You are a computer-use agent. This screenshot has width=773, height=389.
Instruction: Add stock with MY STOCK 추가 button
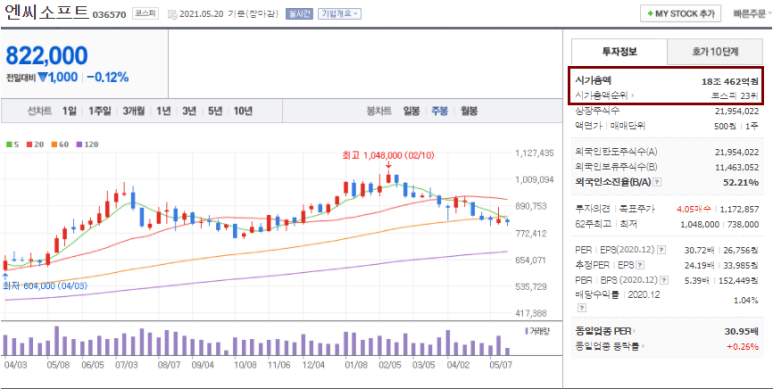[x=681, y=14]
